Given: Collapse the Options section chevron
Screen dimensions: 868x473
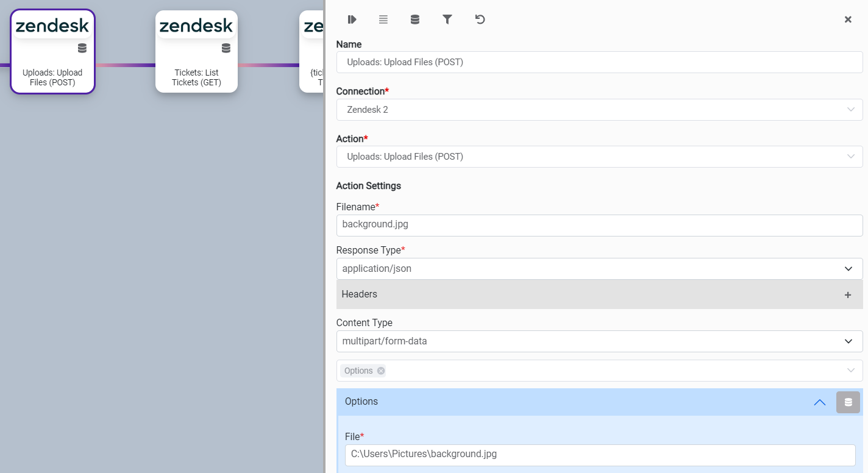Looking at the screenshot, I should pyautogui.click(x=820, y=402).
